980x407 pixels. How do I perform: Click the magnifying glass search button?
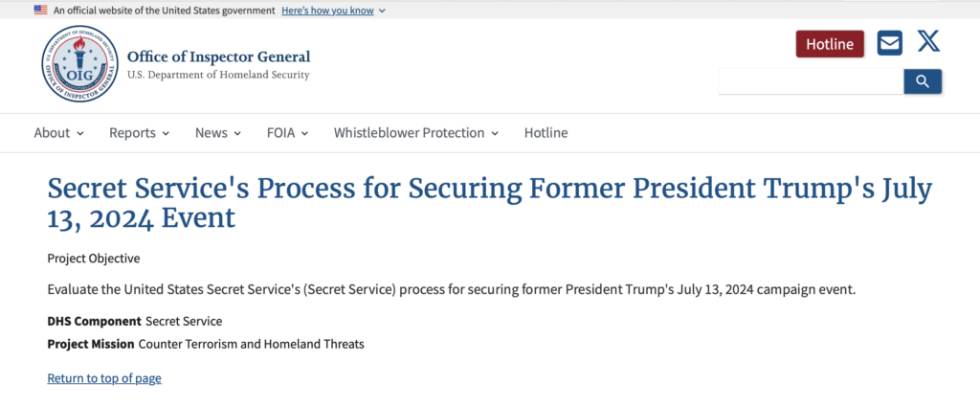click(923, 81)
